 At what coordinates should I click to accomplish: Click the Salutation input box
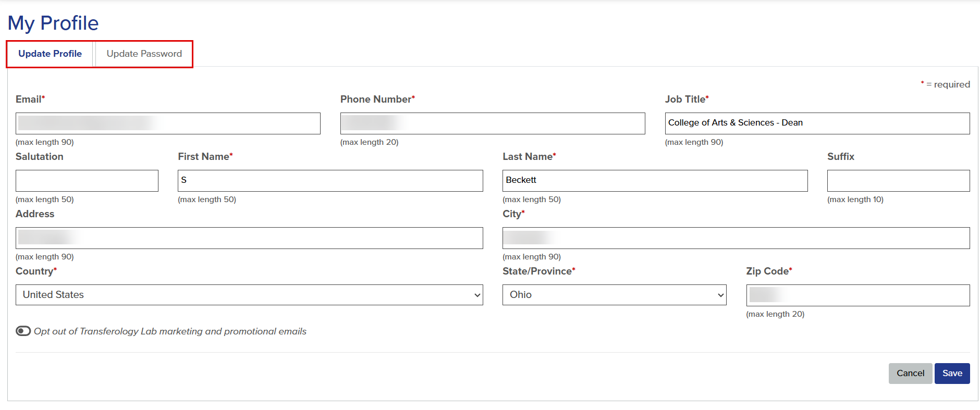(x=87, y=181)
